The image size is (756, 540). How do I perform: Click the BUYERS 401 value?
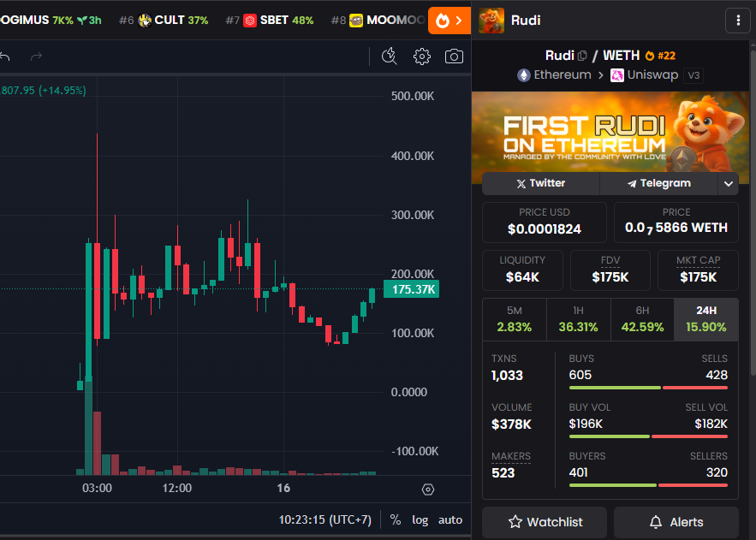[578, 472]
